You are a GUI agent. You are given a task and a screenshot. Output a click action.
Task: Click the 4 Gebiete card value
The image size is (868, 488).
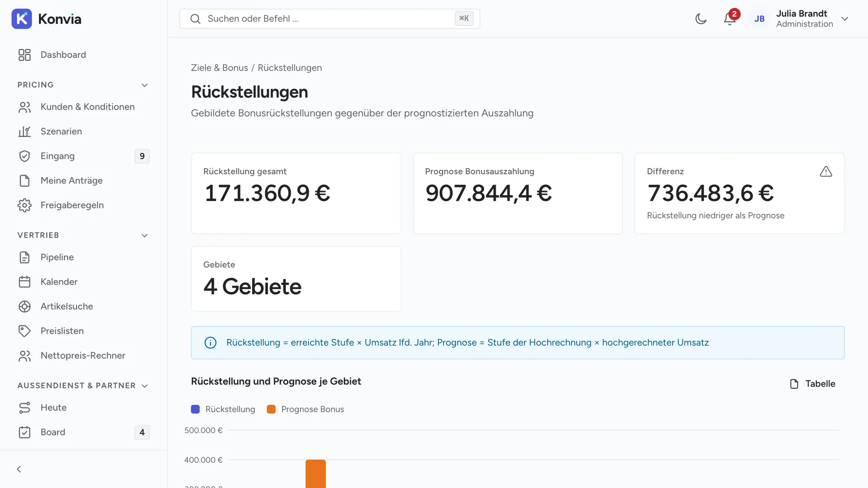(252, 286)
